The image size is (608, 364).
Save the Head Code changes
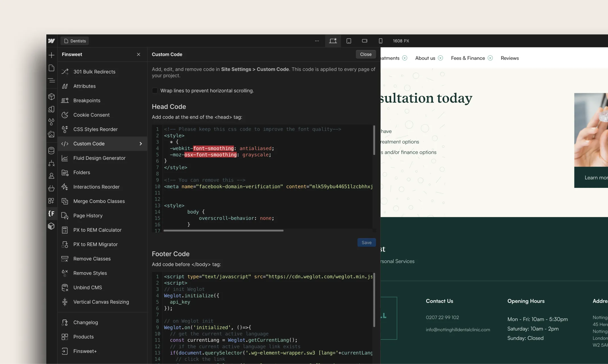point(366,243)
